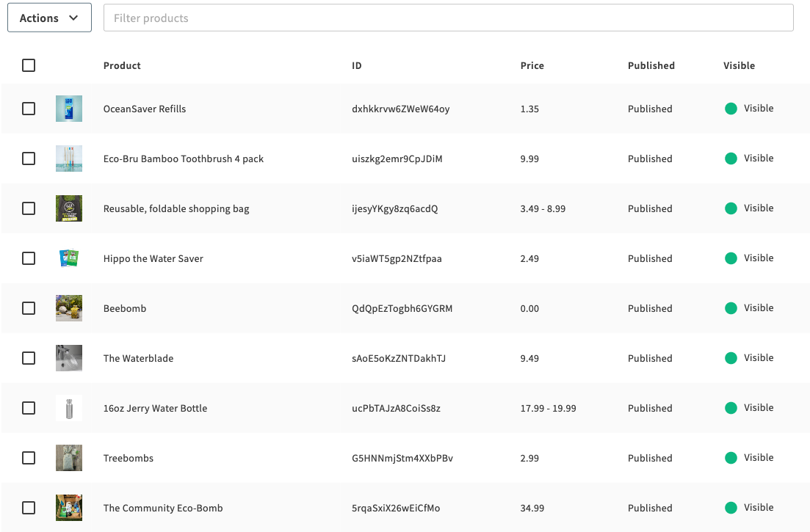
Task: Open the Beebomb product image
Action: pyautogui.click(x=69, y=308)
